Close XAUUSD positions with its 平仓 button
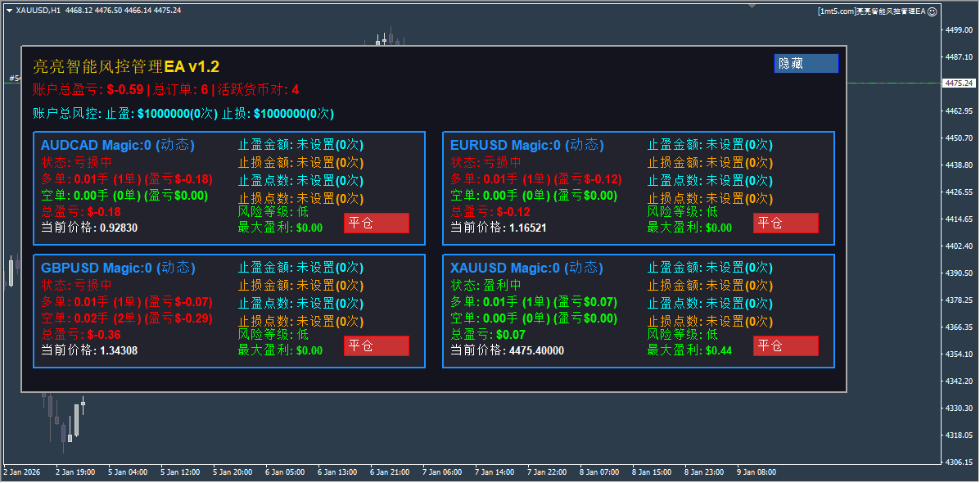The height and width of the screenshot is (483, 980). [785, 346]
